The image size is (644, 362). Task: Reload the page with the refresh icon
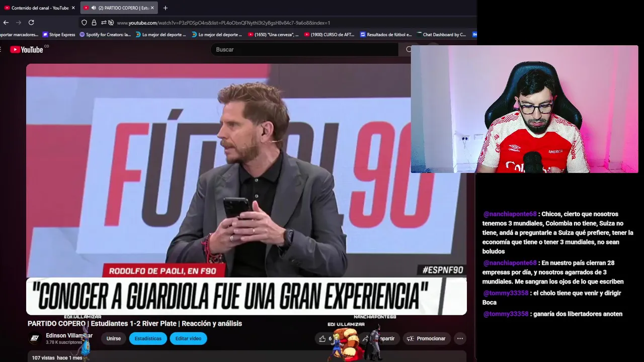[31, 23]
